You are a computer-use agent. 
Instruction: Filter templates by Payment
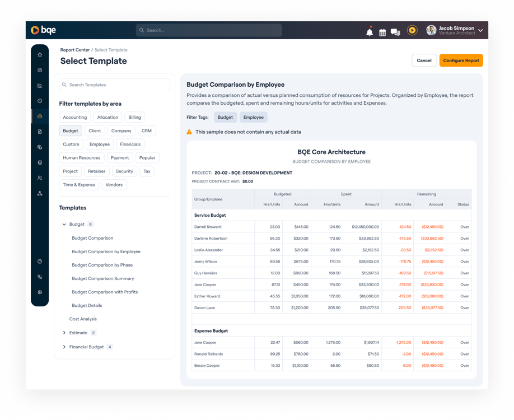(120, 158)
